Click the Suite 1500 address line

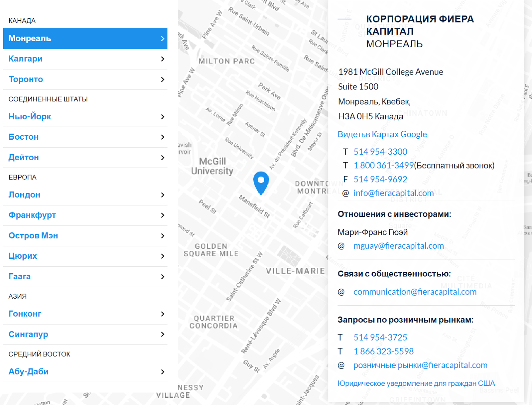(358, 86)
